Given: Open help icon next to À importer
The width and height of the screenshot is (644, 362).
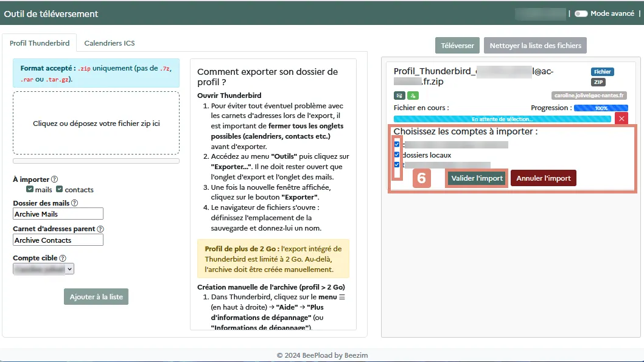Looking at the screenshot, I should tap(54, 179).
